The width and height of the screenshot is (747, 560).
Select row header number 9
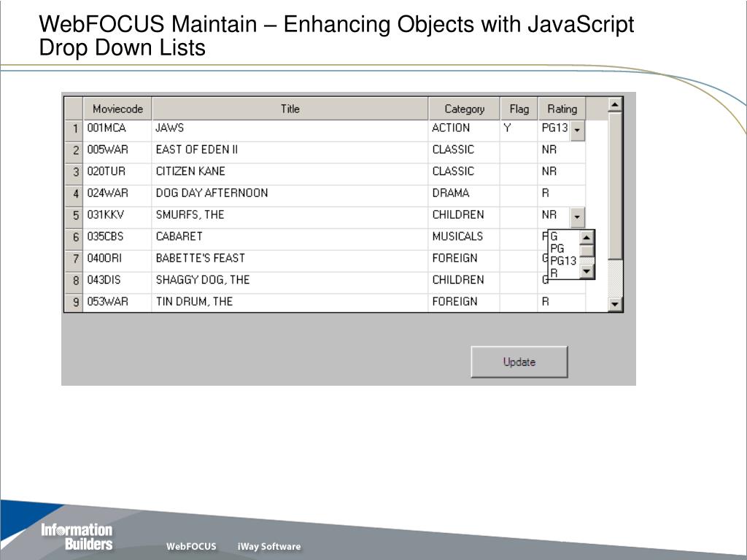(x=74, y=302)
